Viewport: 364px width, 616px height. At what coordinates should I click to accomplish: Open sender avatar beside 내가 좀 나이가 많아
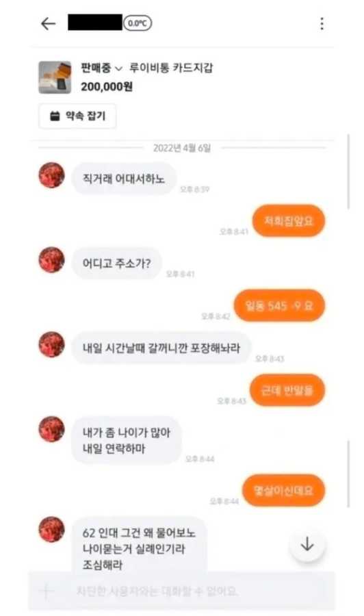tap(51, 429)
